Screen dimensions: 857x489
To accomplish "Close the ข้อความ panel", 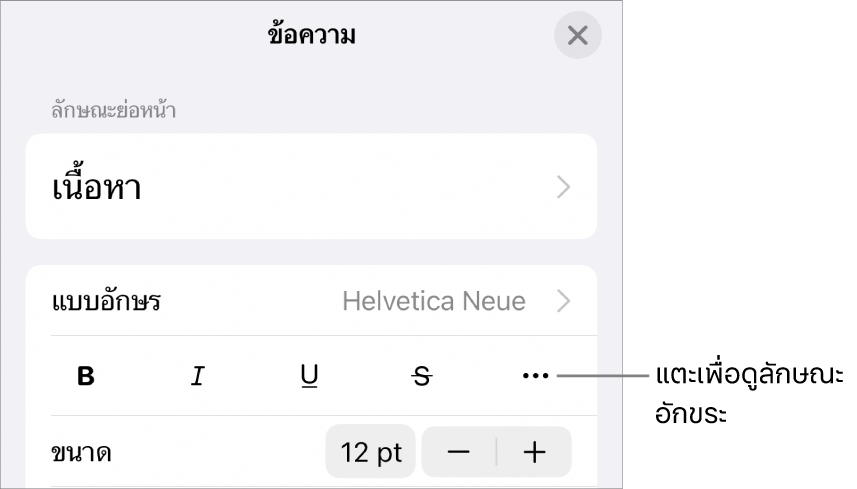I will pos(578,36).
